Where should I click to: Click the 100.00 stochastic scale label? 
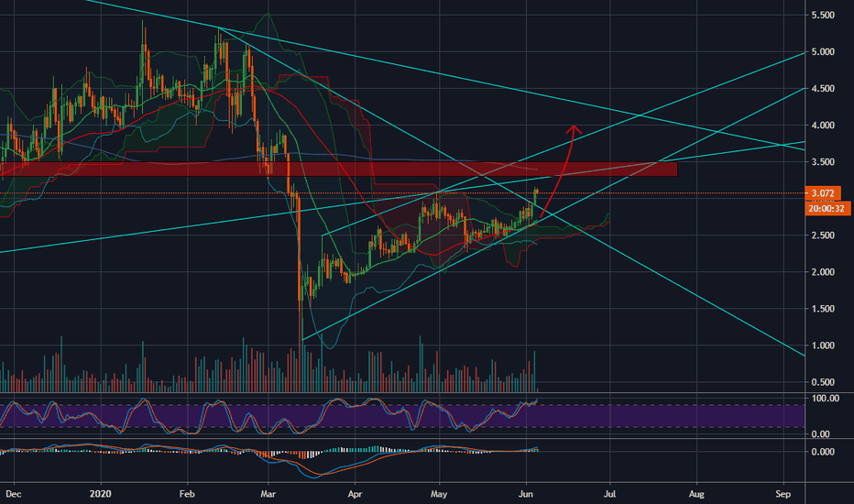click(x=825, y=399)
